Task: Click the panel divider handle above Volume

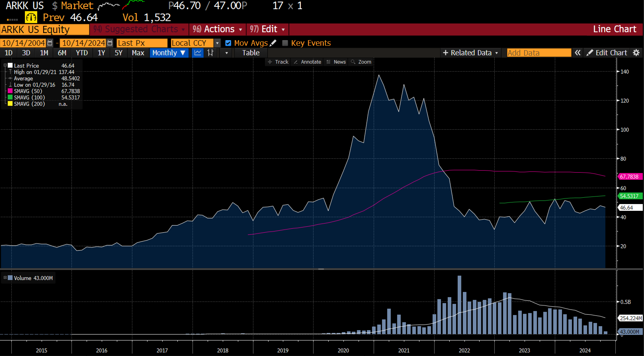Action: 321,269
